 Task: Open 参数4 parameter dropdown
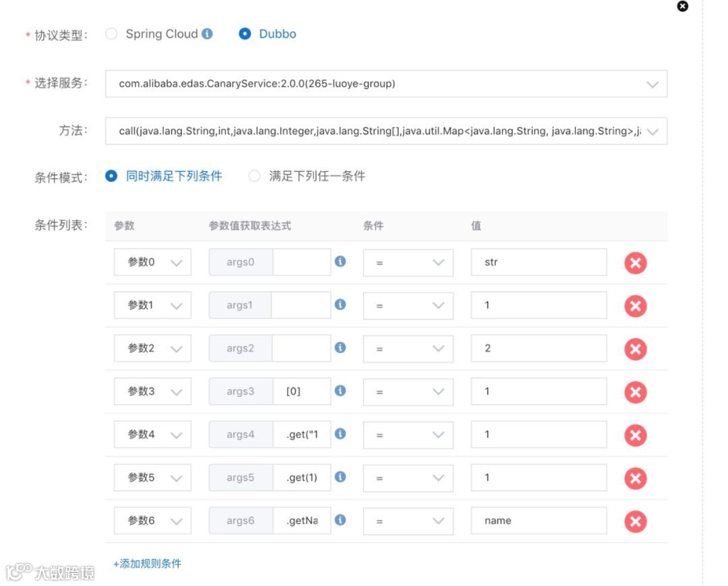[153, 435]
